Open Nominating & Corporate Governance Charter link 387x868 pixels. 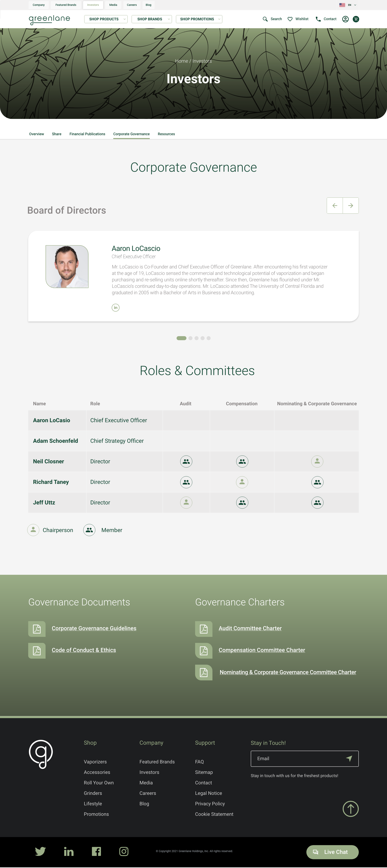coord(288,673)
